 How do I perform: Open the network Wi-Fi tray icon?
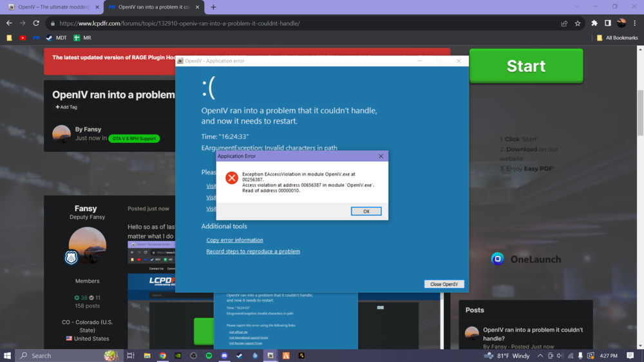(x=571, y=356)
